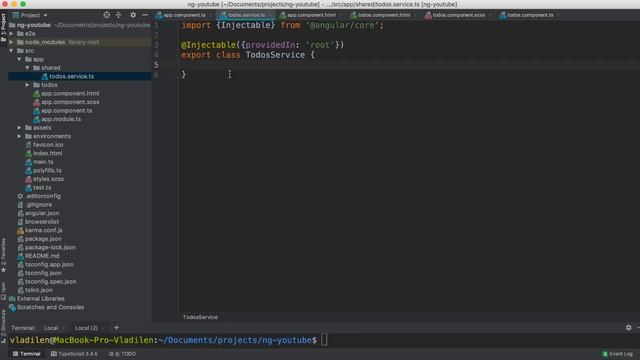Image resolution: width=640 pixels, height=360 pixels.
Task: Select the Local (2) terminal tab
Action: tap(86, 328)
